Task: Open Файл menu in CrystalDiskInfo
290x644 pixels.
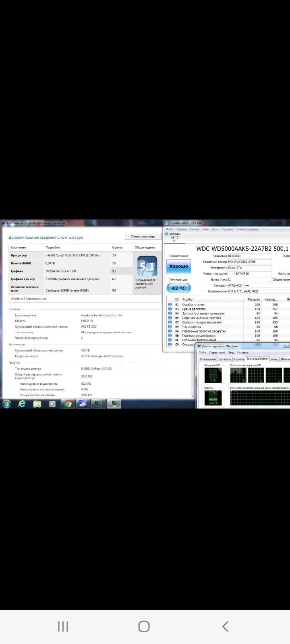Action: 170,229
